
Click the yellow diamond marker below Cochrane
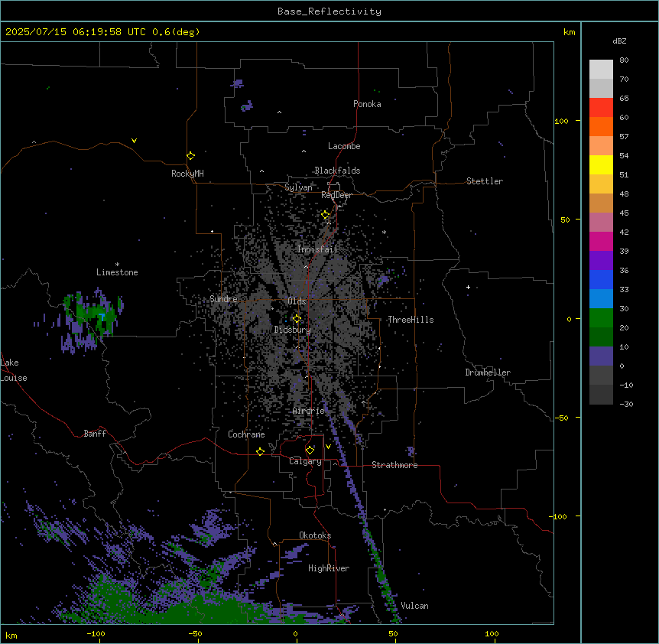[260, 451]
